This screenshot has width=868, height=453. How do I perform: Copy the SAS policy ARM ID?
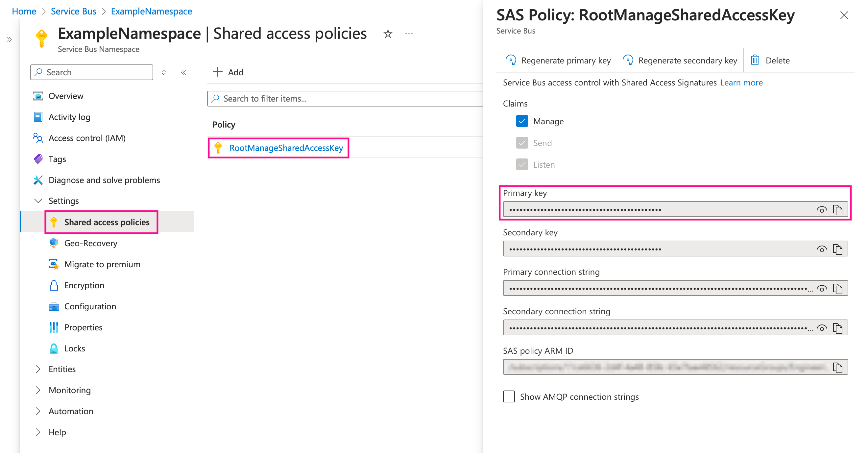click(837, 368)
